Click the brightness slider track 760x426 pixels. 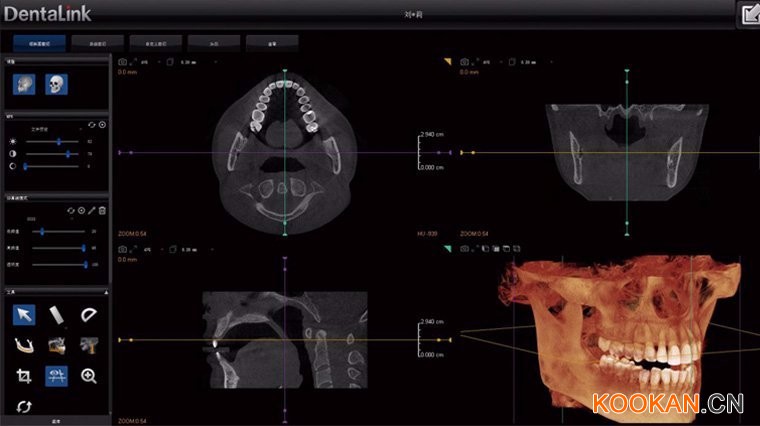pyautogui.click(x=52, y=142)
